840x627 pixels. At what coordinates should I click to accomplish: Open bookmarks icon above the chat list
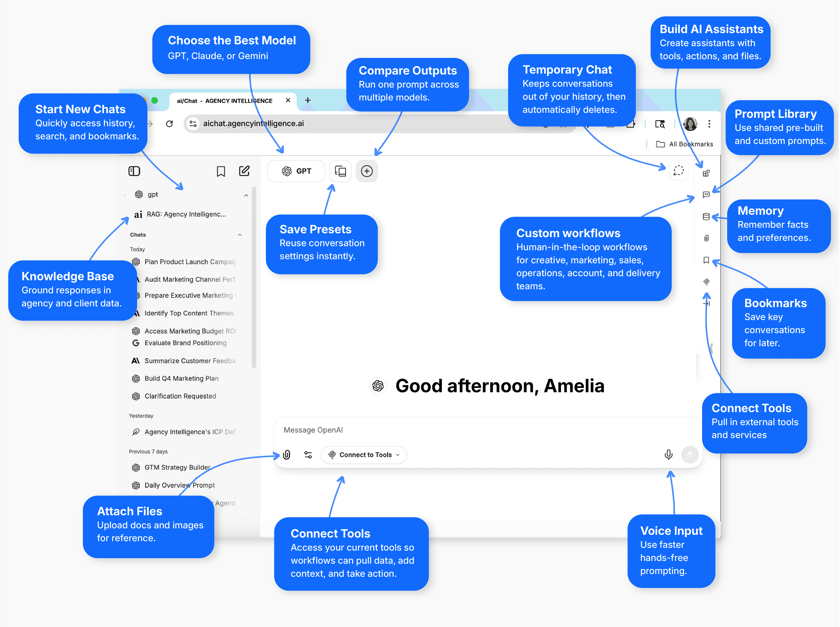click(x=221, y=172)
